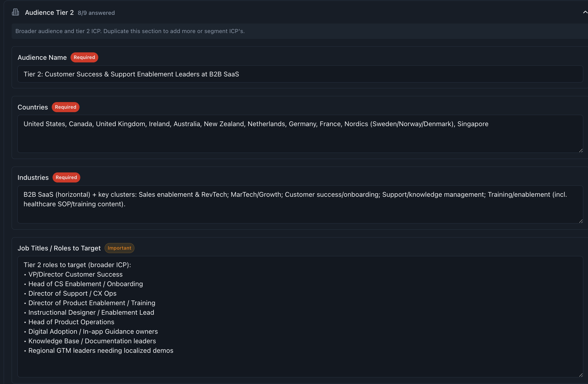Click the Important badge beside Job Titles

pos(119,248)
